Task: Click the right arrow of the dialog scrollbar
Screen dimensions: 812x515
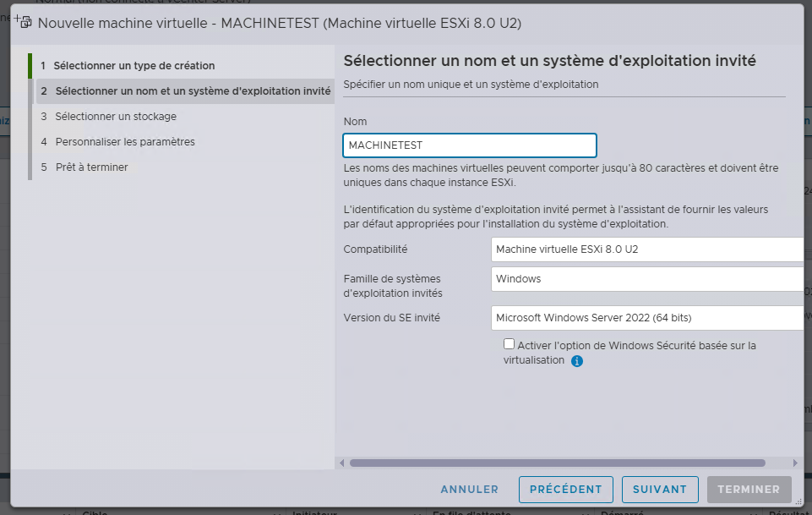Action: click(795, 463)
